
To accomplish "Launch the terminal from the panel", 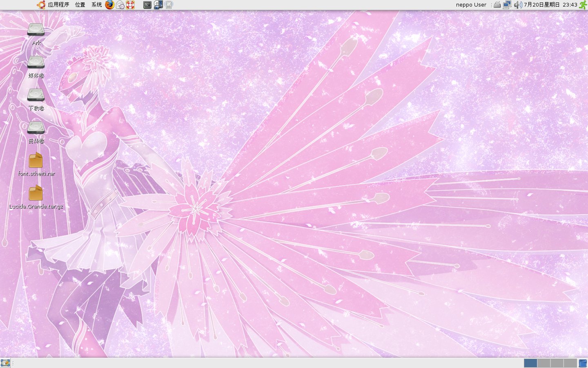I will click(x=147, y=5).
